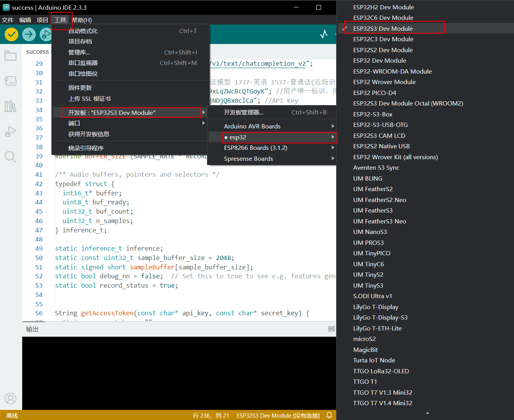
Task: Open the 帮助(H) menu
Action: pos(82,20)
